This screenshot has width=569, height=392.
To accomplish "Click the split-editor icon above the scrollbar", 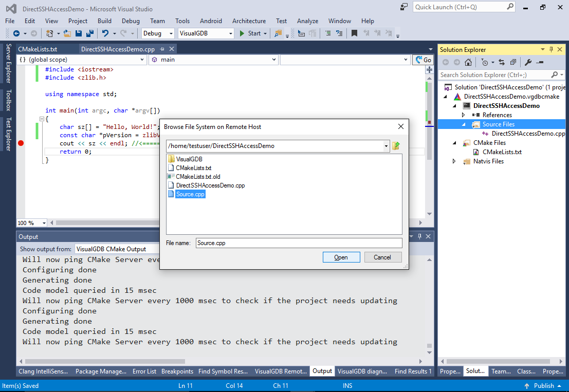I will click(429, 70).
